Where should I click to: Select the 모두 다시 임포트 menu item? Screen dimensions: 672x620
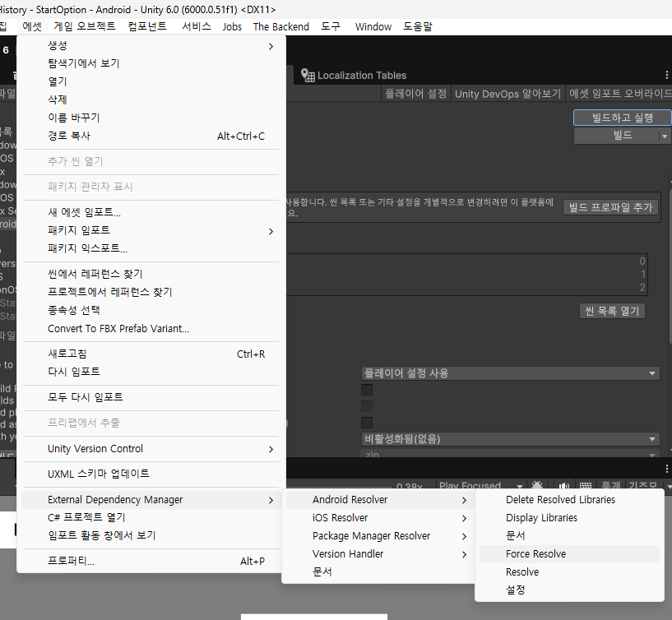[151, 397]
